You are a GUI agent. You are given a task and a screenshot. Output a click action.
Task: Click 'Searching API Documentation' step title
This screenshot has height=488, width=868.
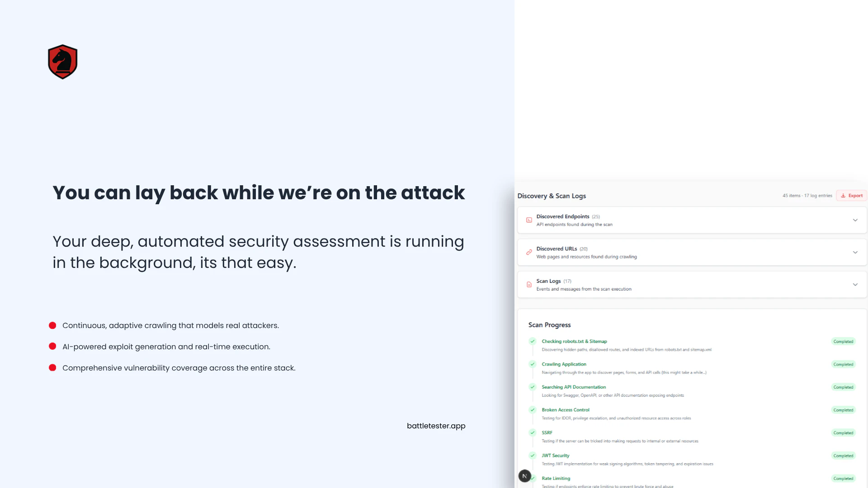point(574,387)
